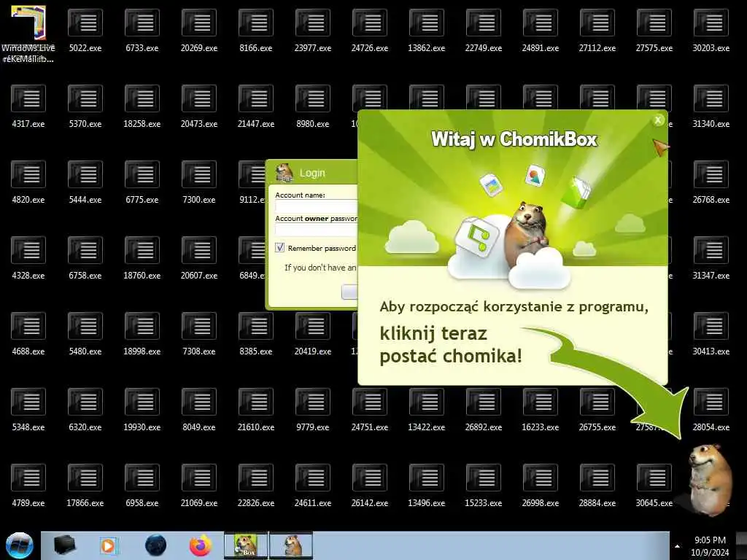This screenshot has height=560, width=747.
Task: Select the 4317.exe desktop icon
Action: pos(28,106)
